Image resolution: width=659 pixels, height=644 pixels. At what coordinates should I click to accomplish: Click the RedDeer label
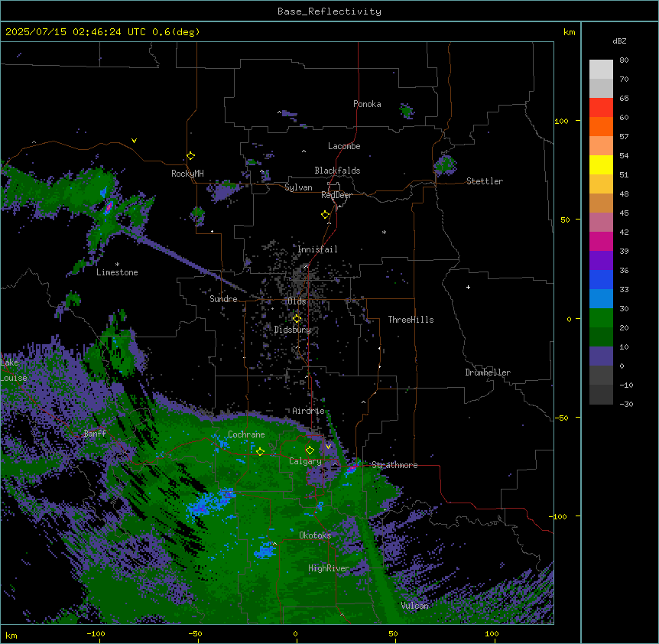click(x=336, y=195)
